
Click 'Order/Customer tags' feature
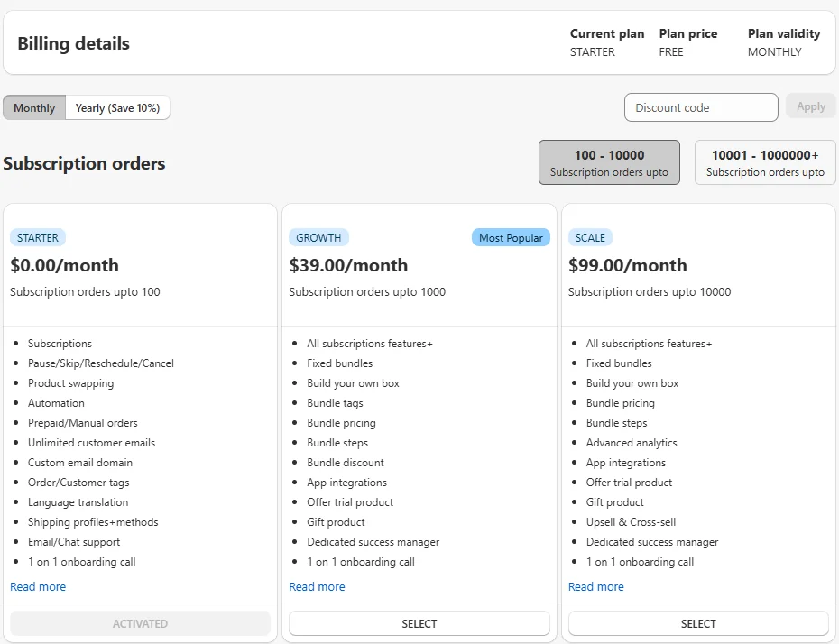click(x=78, y=483)
